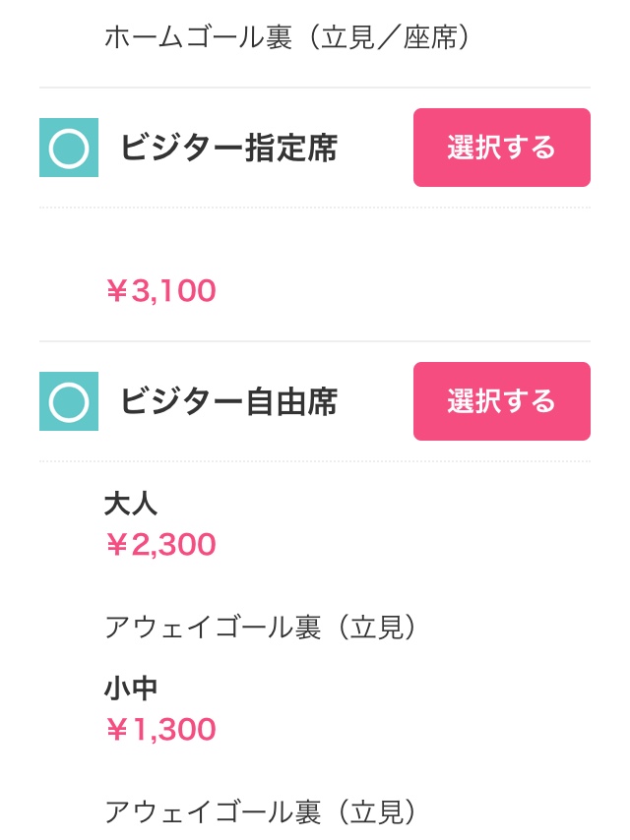Click the ¥1,300 child price
Viewport: 630px width, 840px height.
coord(160,730)
